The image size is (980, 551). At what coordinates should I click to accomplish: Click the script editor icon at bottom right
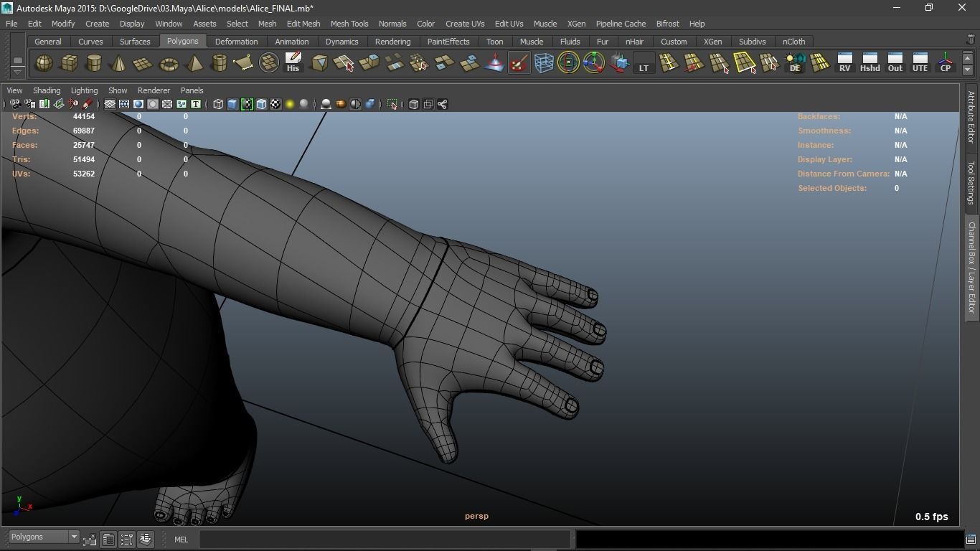pos(970,538)
